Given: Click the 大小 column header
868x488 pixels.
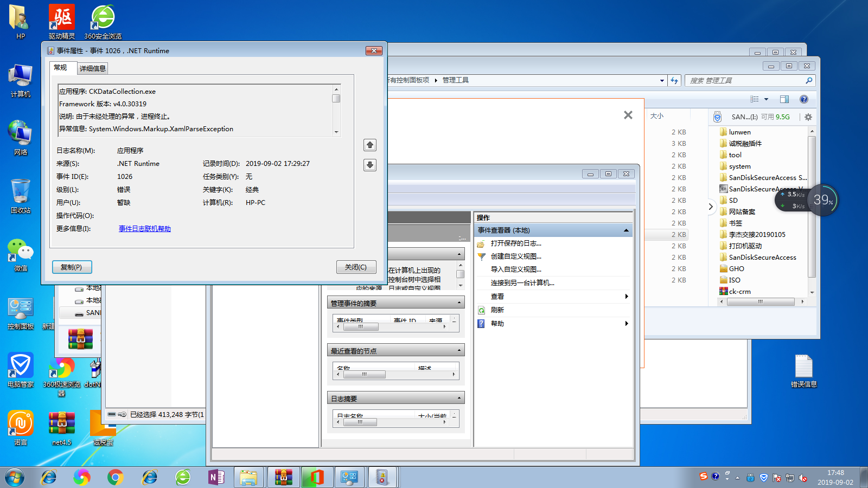Looking at the screenshot, I should 657,116.
